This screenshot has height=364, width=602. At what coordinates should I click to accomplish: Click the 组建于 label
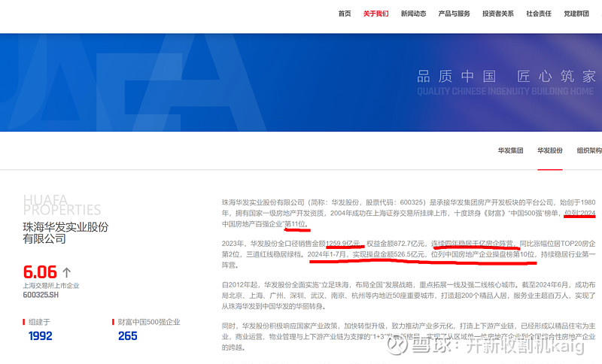coord(39,322)
